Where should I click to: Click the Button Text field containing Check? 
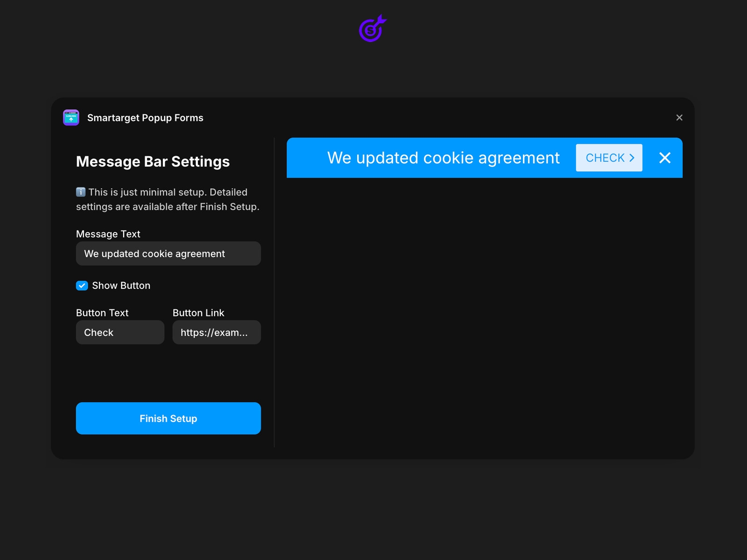pos(120,332)
